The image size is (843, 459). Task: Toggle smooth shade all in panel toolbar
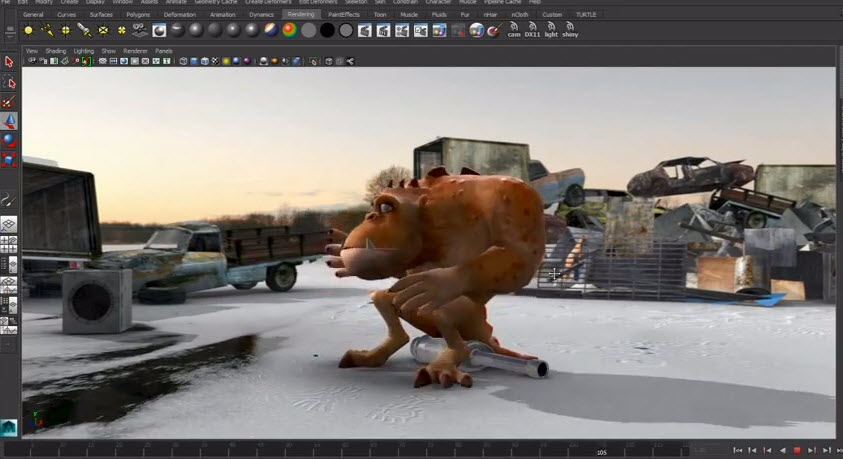coord(194,61)
